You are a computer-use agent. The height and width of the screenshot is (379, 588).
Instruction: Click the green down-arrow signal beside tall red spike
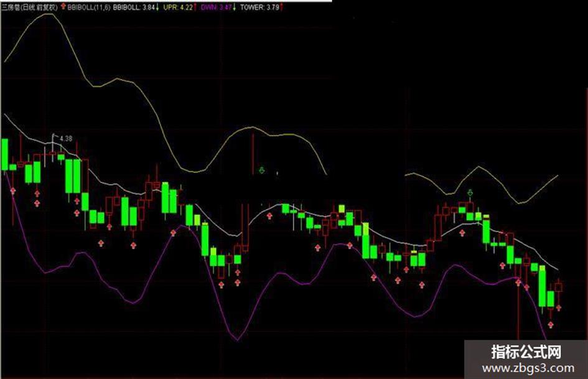(x=262, y=170)
